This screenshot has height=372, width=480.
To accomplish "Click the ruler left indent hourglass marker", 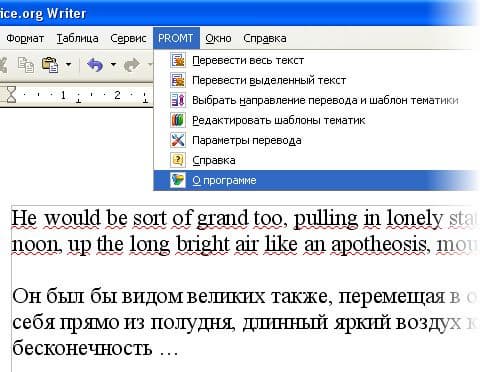I will click(x=11, y=95).
